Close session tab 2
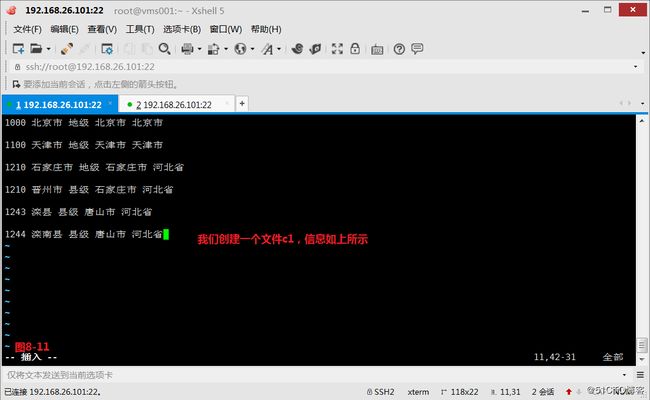The width and height of the screenshot is (650, 400). (x=227, y=103)
